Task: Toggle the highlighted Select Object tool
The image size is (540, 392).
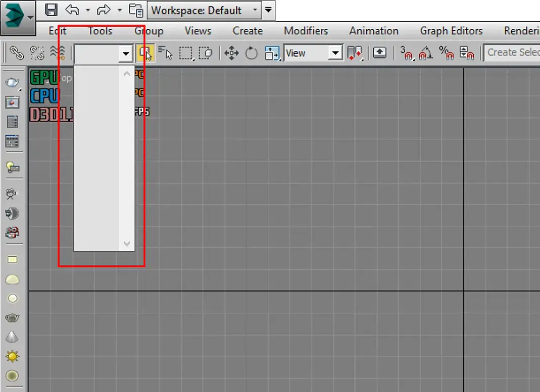Action: pos(145,53)
